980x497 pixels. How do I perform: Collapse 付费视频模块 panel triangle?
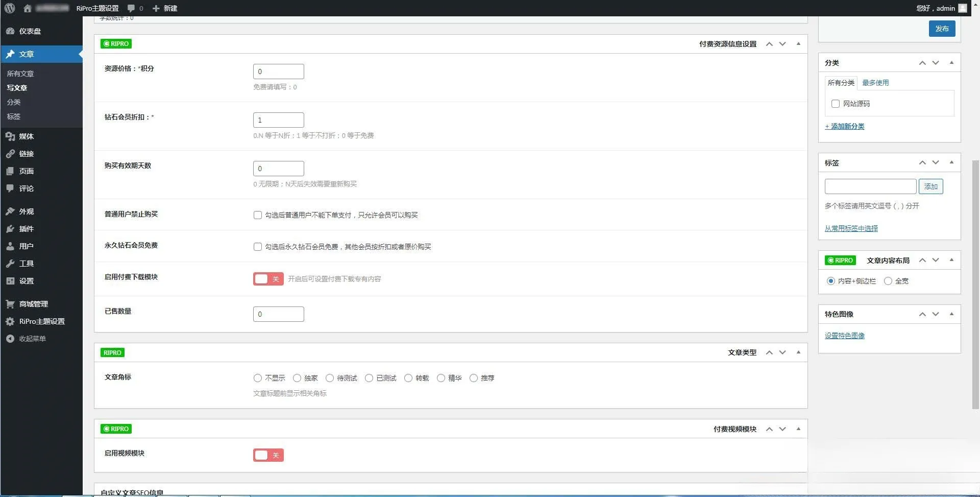(x=798, y=429)
